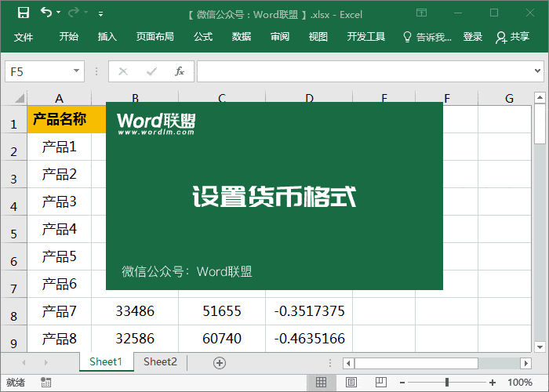This screenshot has width=549, height=392.
Task: Switch to the Sheet2 tab
Action: coord(160,361)
